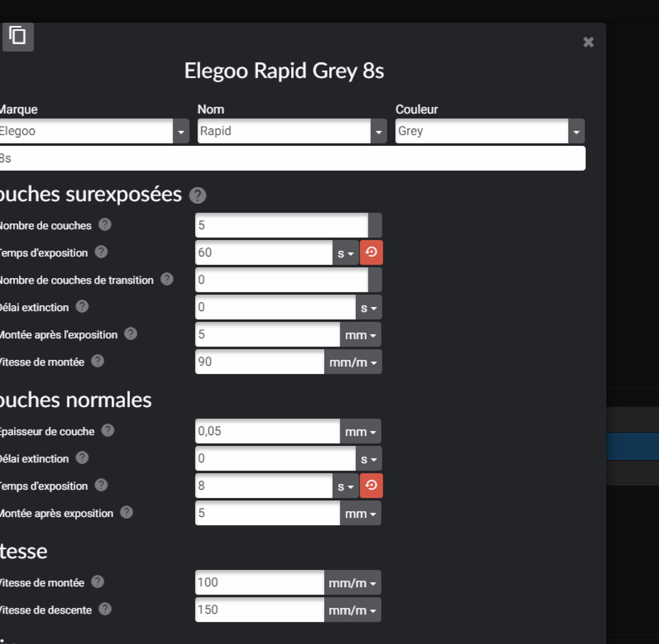Show help for Vitesse de descente
659x644 pixels.
pyautogui.click(x=105, y=609)
